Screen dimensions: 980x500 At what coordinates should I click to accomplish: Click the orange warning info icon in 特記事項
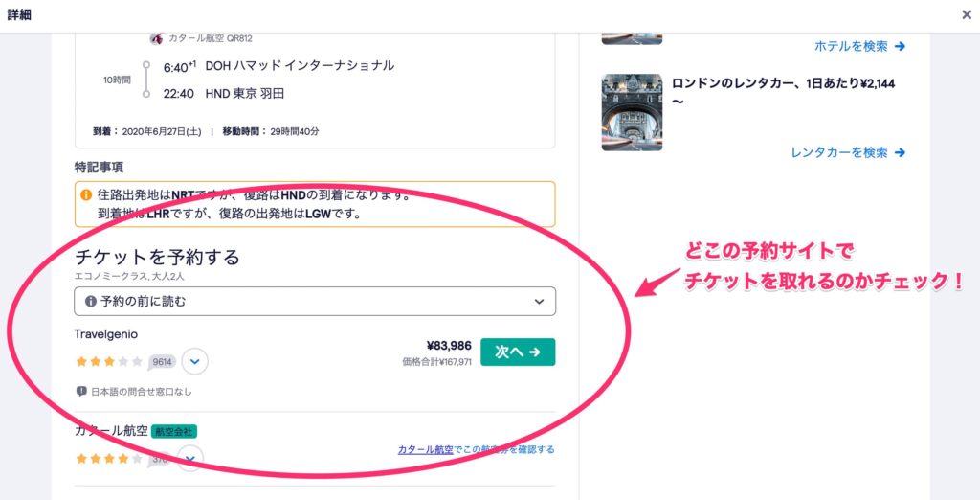[x=86, y=195]
